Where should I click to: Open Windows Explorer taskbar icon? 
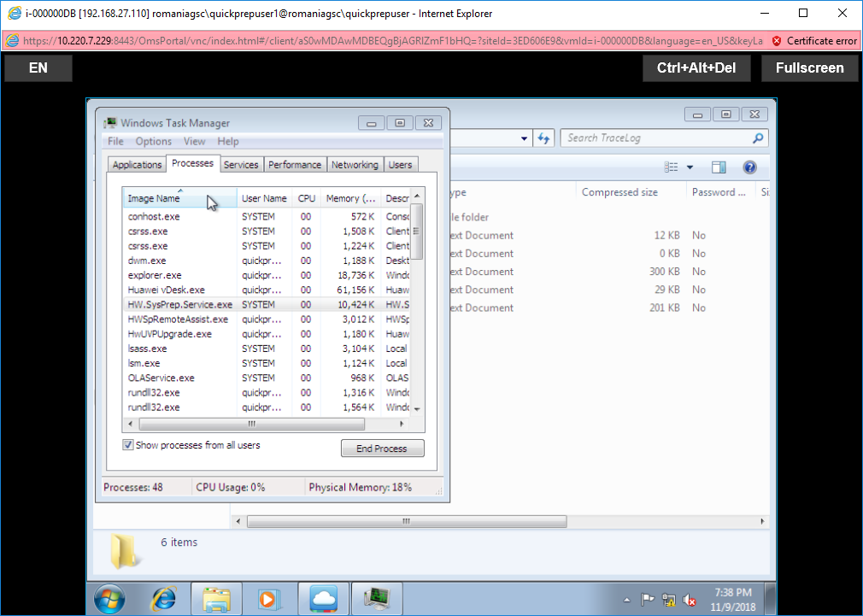217,598
